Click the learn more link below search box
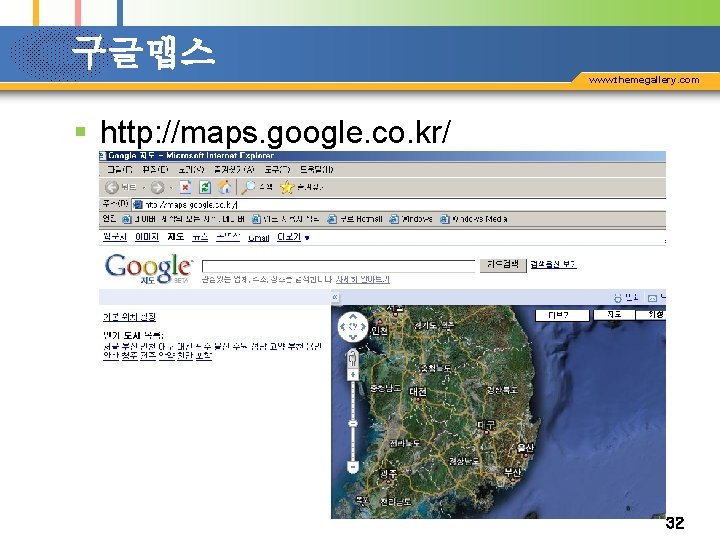720x540 pixels. click(x=363, y=279)
